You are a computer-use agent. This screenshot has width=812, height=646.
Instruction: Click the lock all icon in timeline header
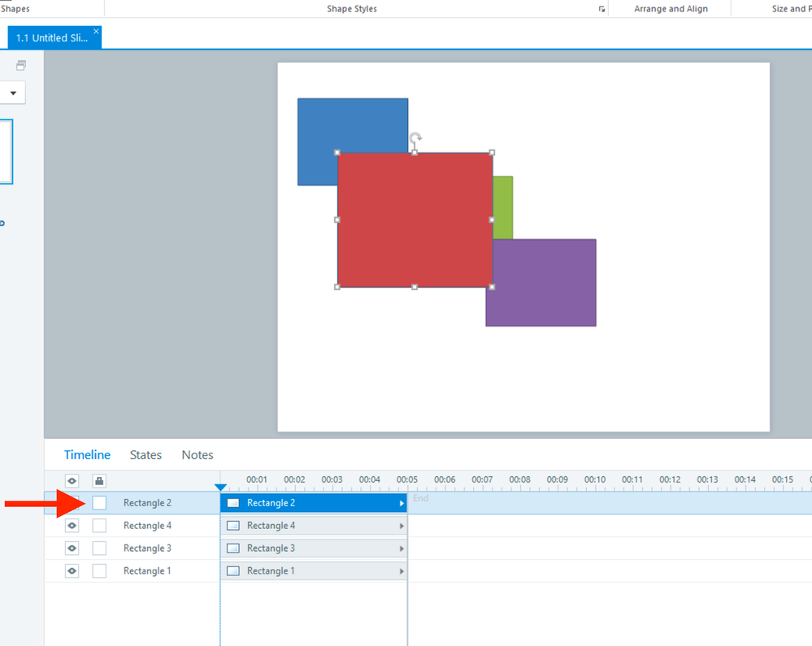tap(99, 481)
